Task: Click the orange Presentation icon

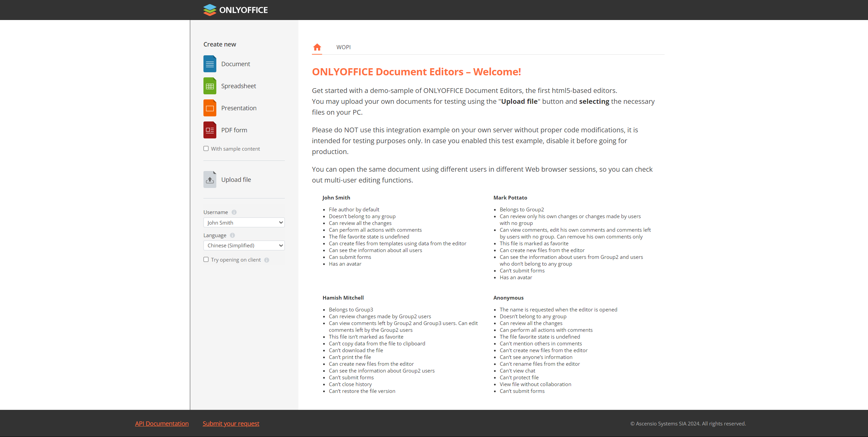Action: (x=210, y=108)
